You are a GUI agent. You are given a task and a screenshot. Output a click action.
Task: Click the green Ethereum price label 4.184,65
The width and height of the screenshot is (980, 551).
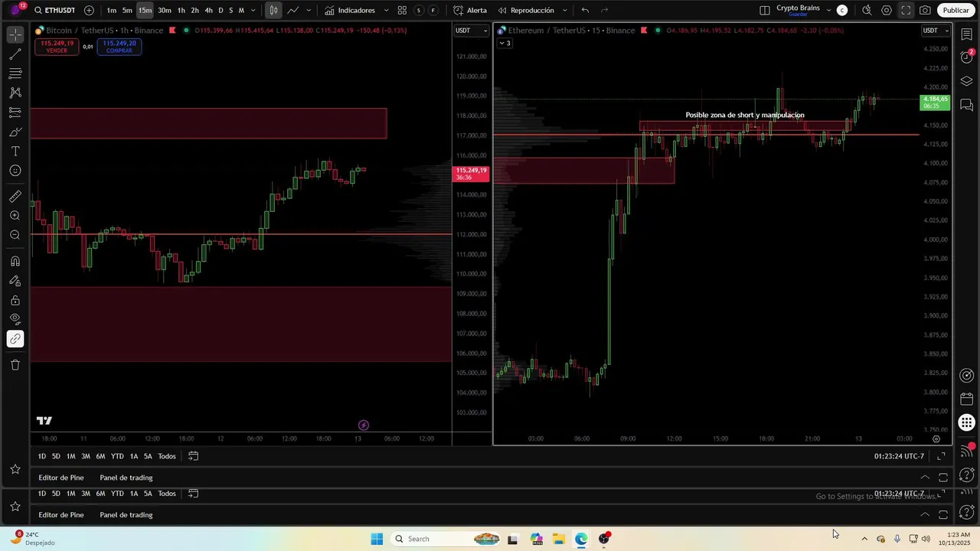click(935, 103)
